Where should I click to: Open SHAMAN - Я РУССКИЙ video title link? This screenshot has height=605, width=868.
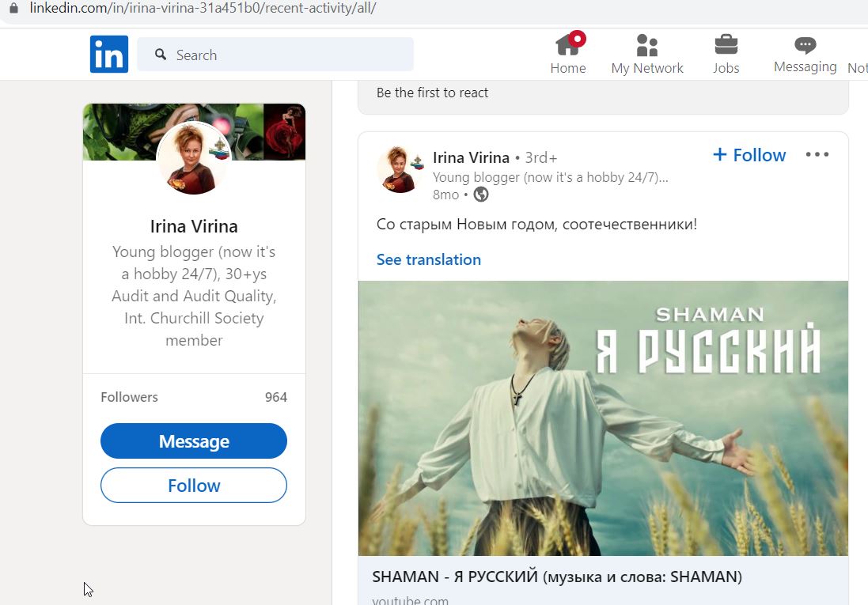(x=557, y=577)
